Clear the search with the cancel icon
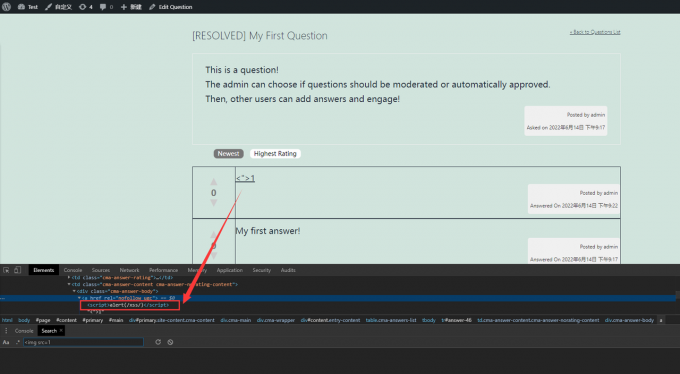 pyautogui.click(x=170, y=342)
